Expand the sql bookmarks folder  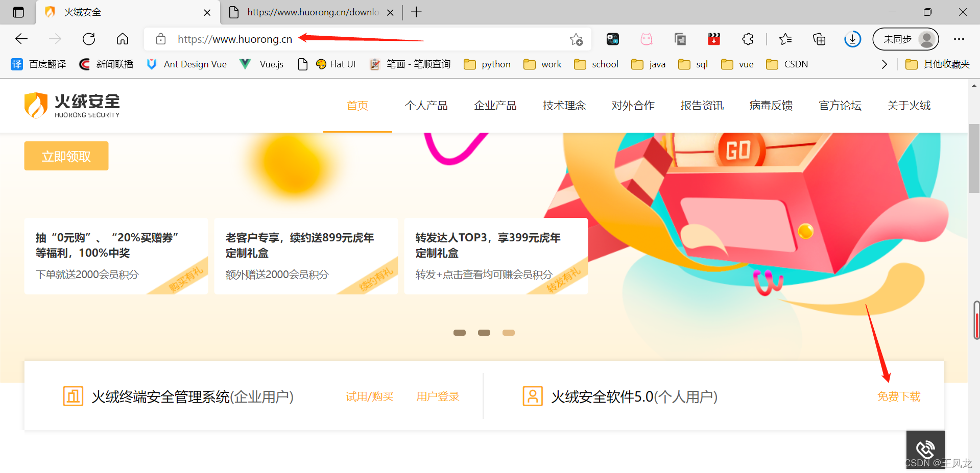[693, 64]
